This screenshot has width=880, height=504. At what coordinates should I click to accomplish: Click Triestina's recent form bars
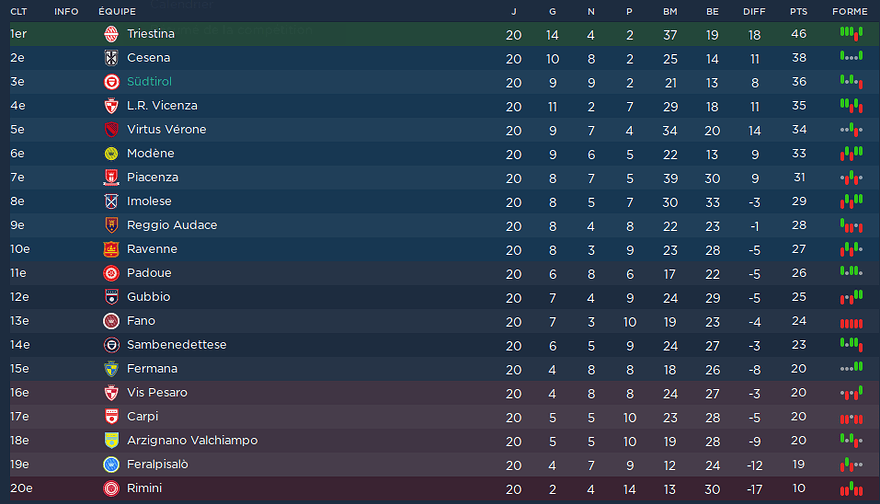click(x=851, y=33)
